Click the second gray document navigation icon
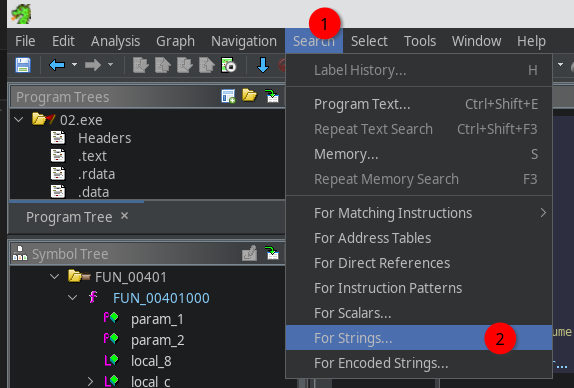The image size is (574, 388). click(163, 66)
